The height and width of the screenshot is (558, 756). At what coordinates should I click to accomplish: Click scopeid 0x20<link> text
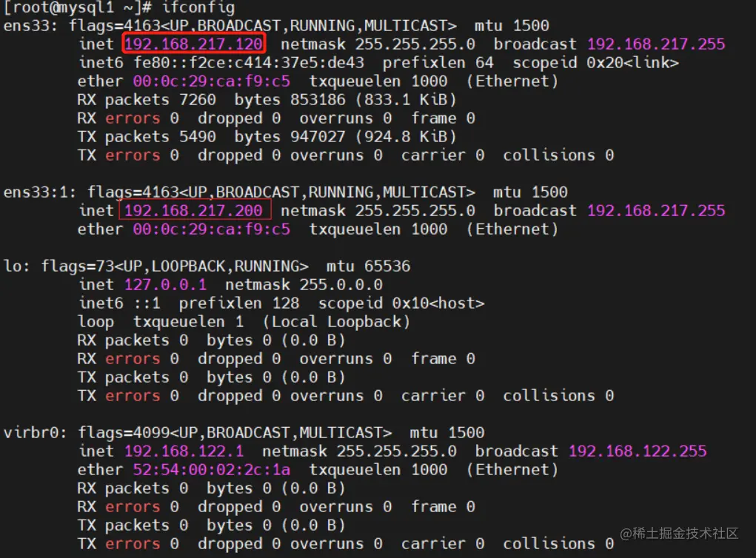595,63
